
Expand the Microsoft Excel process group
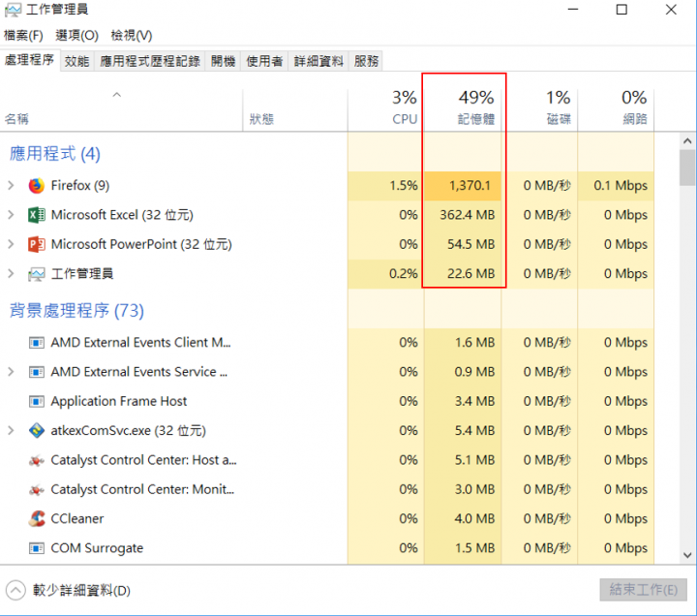tap(11, 215)
